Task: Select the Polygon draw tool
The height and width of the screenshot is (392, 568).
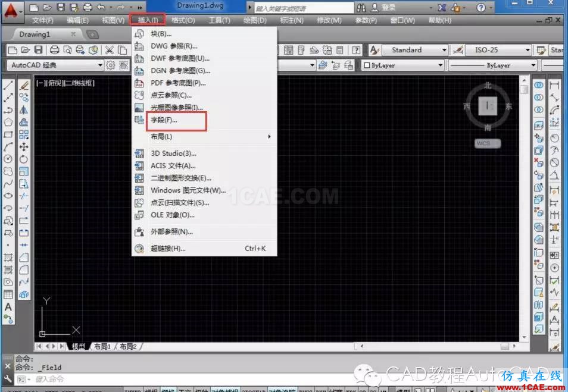Action: click(8, 123)
